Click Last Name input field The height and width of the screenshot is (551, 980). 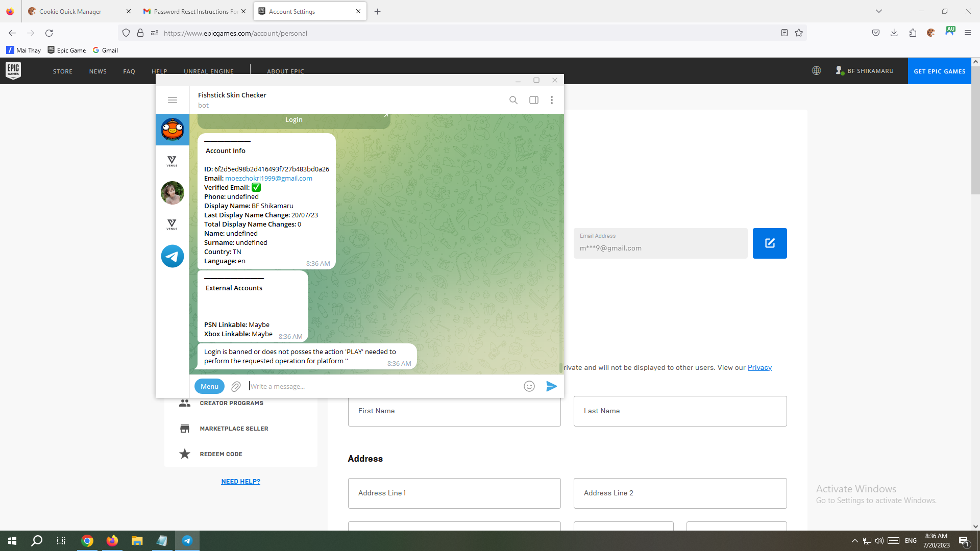click(x=680, y=411)
